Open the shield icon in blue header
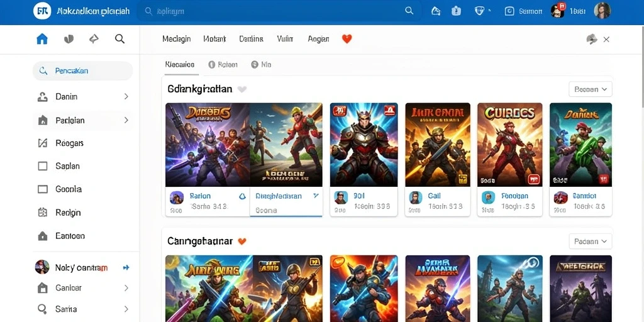 point(479,11)
